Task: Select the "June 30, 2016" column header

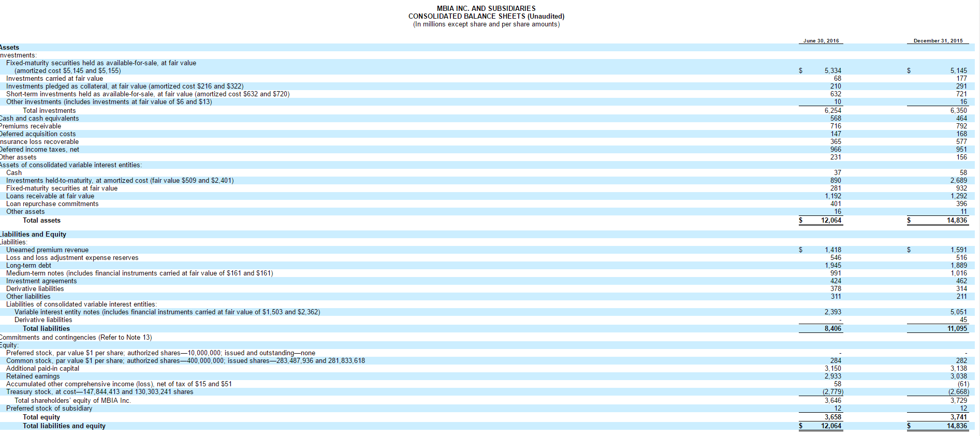Action: click(821, 40)
